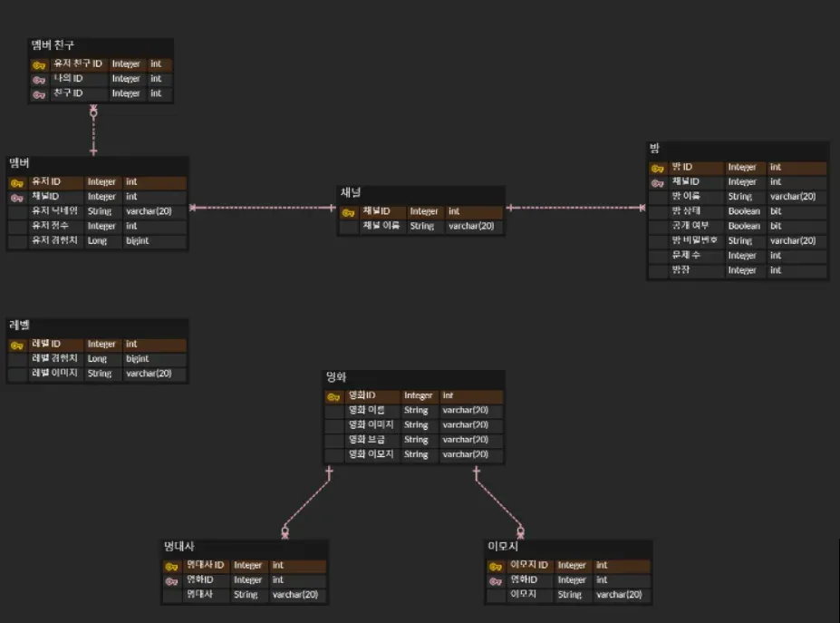This screenshot has width=840, height=623.
Task: Click the 레벨 ID column name
Action: 46,344
